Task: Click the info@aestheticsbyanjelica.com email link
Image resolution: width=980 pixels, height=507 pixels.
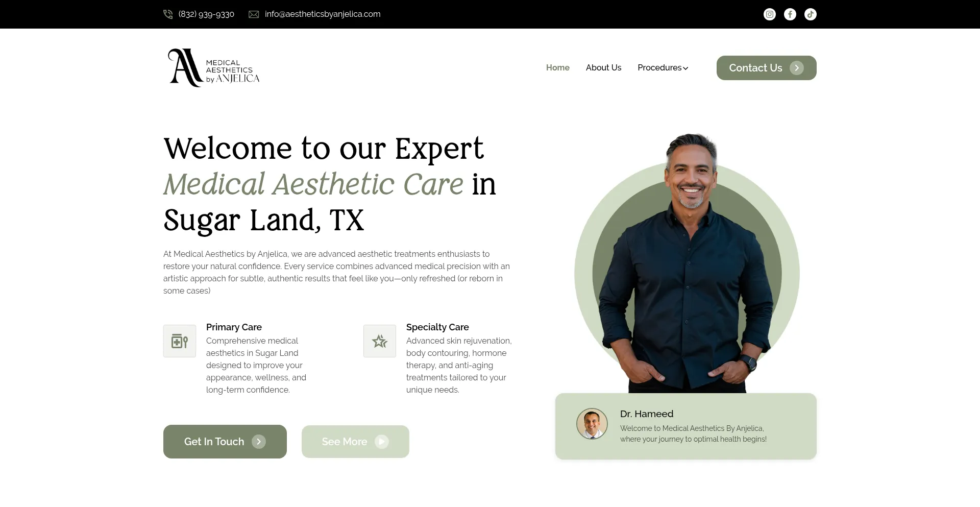Action: 323,14
